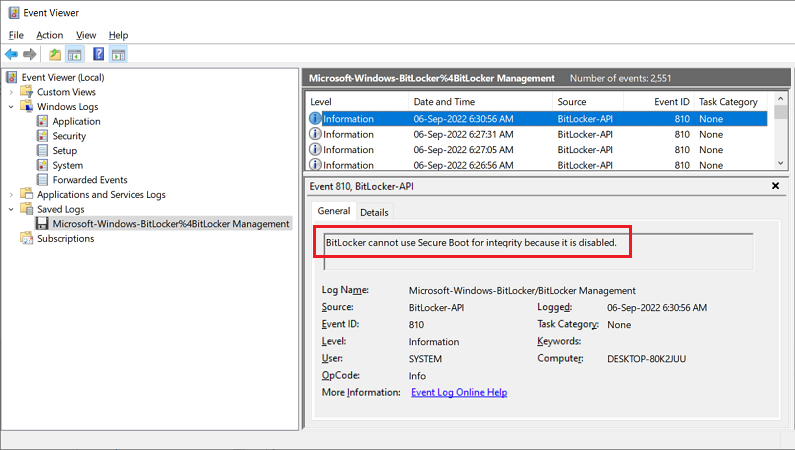Viewport: 795px width, 450px height.
Task: Click the Windows Logs folder icon
Action: [x=26, y=106]
